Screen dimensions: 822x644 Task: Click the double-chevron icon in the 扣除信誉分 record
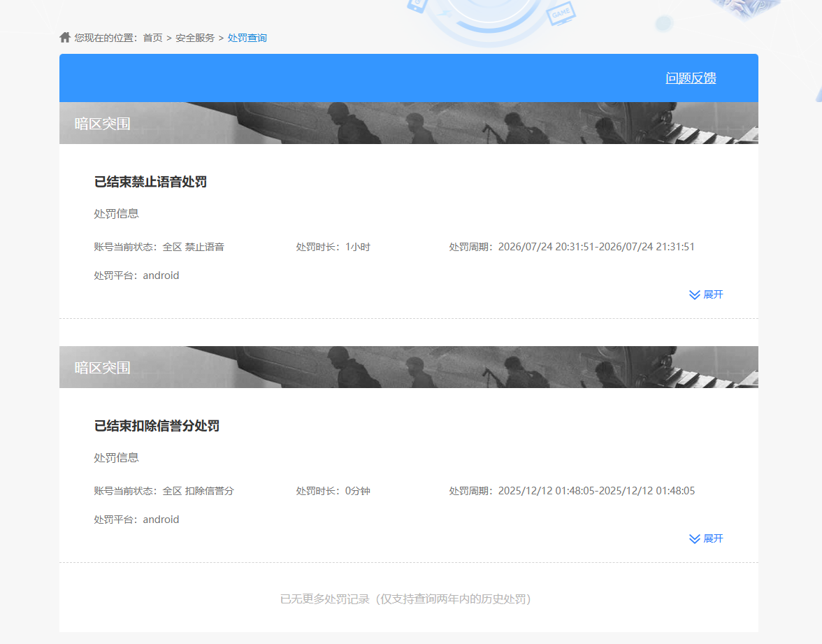(695, 539)
